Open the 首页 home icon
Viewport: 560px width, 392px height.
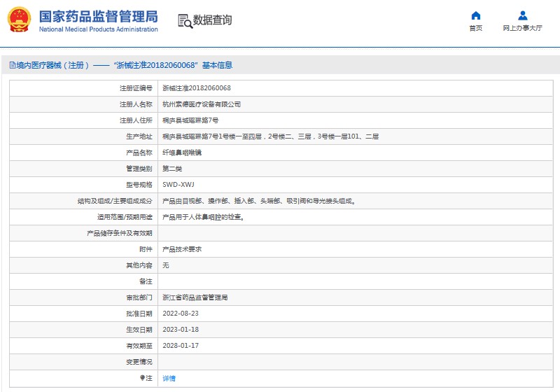[476, 15]
